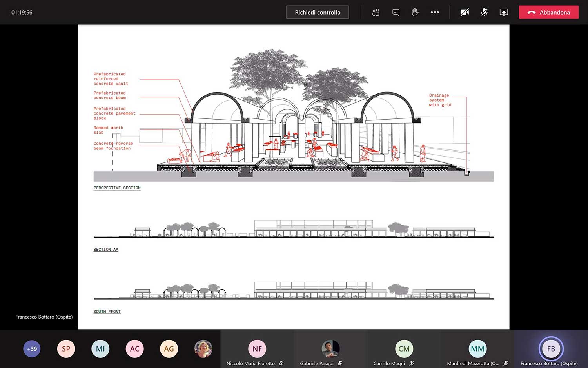Screen dimensions: 588x368
Task: Select the SP participant avatar
Action: (66, 349)
